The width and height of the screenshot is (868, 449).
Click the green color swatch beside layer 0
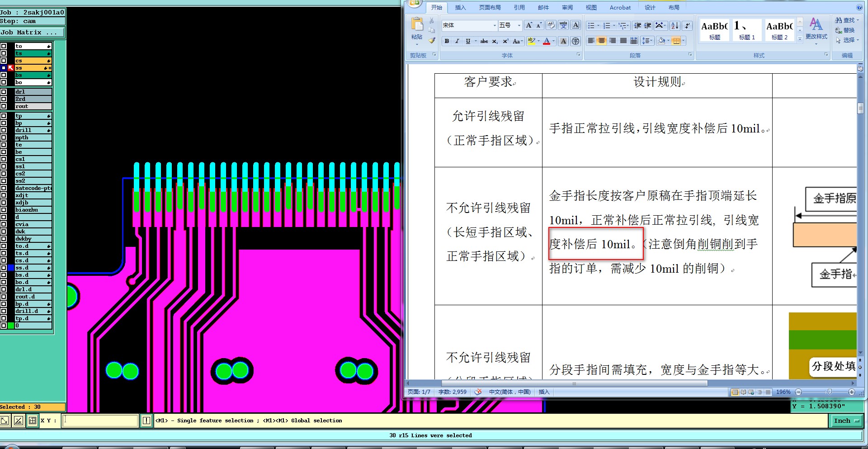11,326
